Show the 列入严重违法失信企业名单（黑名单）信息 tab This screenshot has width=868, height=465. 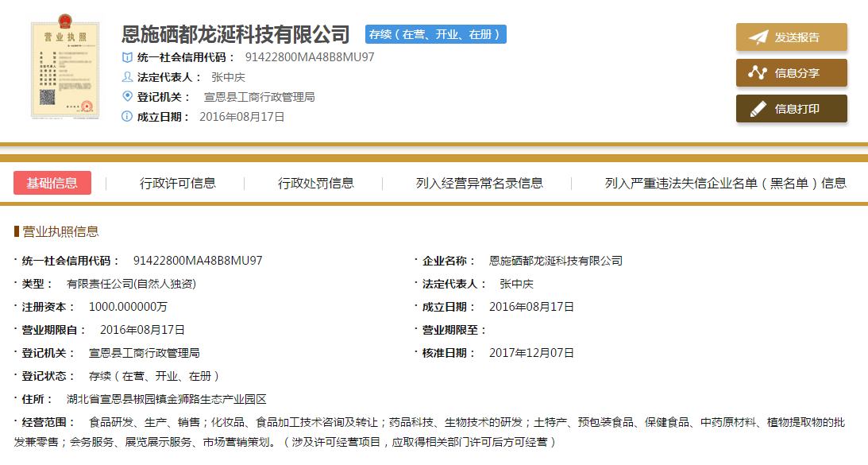[x=726, y=183]
